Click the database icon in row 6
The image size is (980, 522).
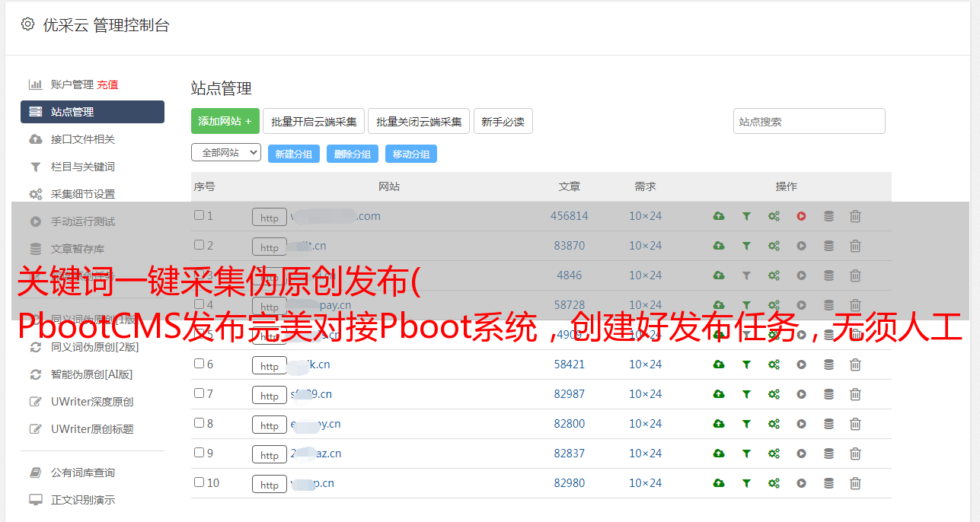tap(828, 364)
